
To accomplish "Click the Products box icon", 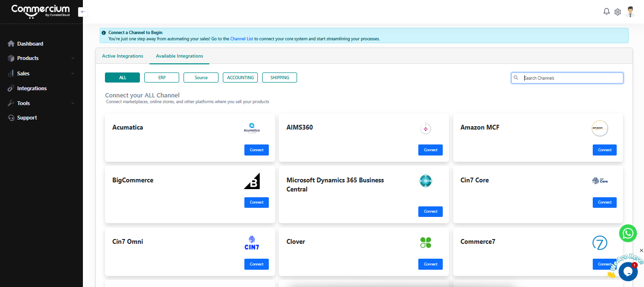I will [x=11, y=58].
